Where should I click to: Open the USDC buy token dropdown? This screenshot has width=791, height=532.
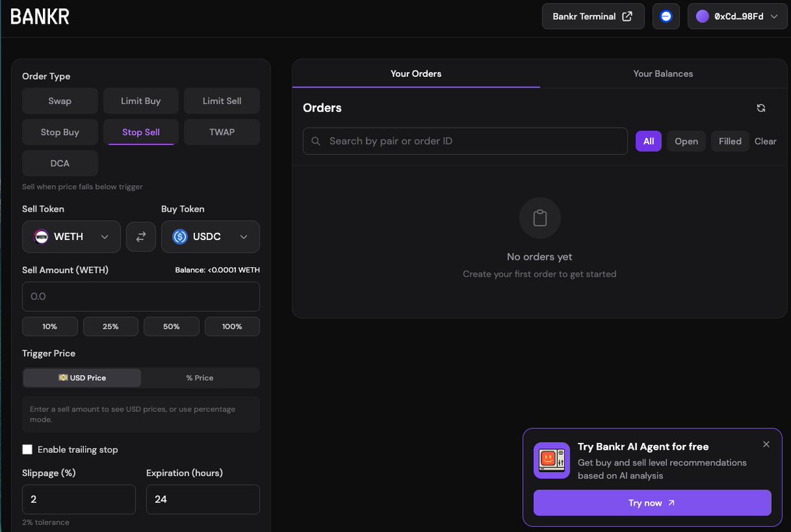(x=210, y=237)
